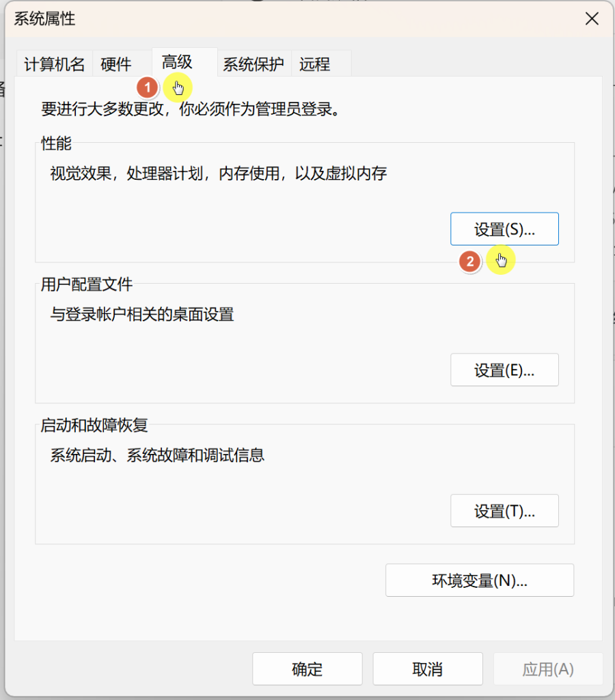Select the 高级 tab
The width and height of the screenshot is (615, 700).
[184, 62]
